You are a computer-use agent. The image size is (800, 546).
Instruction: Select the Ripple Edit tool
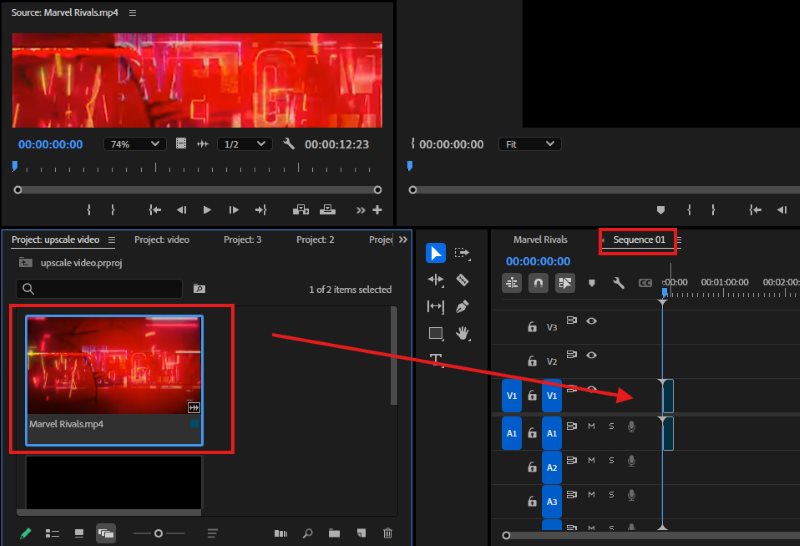[436, 280]
